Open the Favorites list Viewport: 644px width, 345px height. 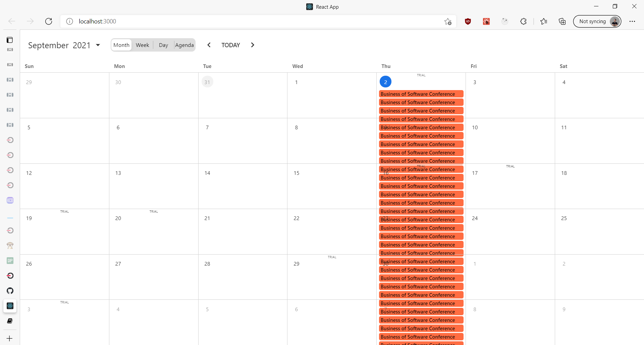point(544,21)
